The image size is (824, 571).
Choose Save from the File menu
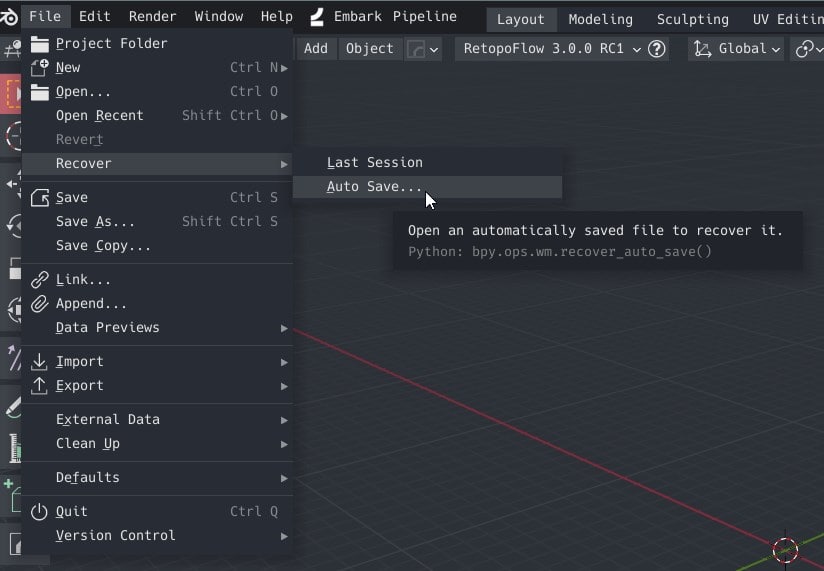[x=157, y=198]
